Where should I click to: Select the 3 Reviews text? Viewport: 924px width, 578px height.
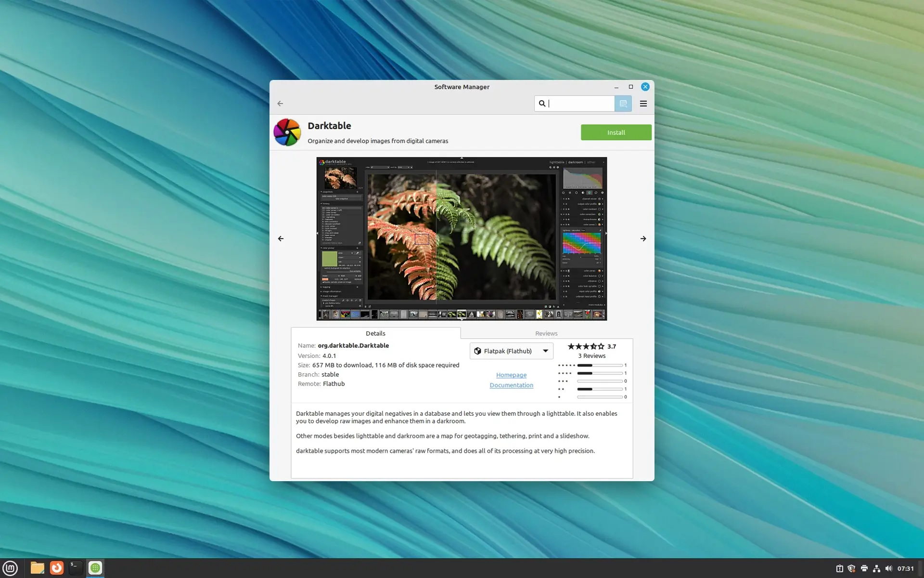point(591,356)
